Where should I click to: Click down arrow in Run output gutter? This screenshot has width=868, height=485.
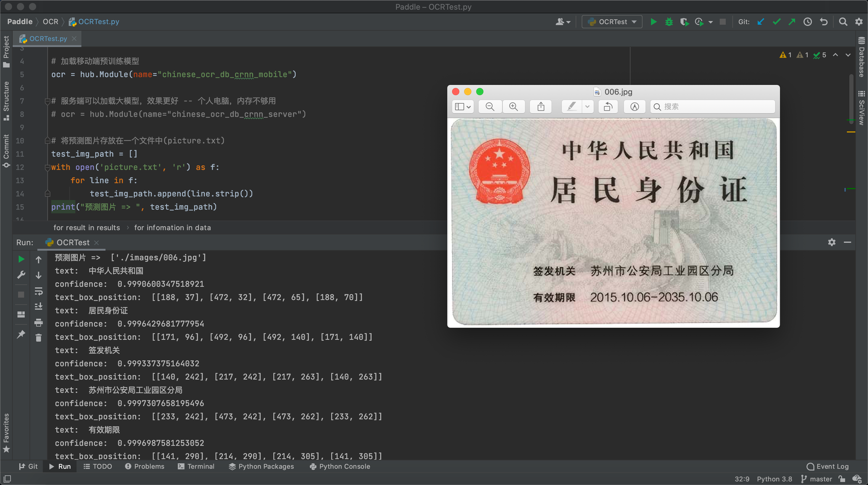click(x=38, y=275)
